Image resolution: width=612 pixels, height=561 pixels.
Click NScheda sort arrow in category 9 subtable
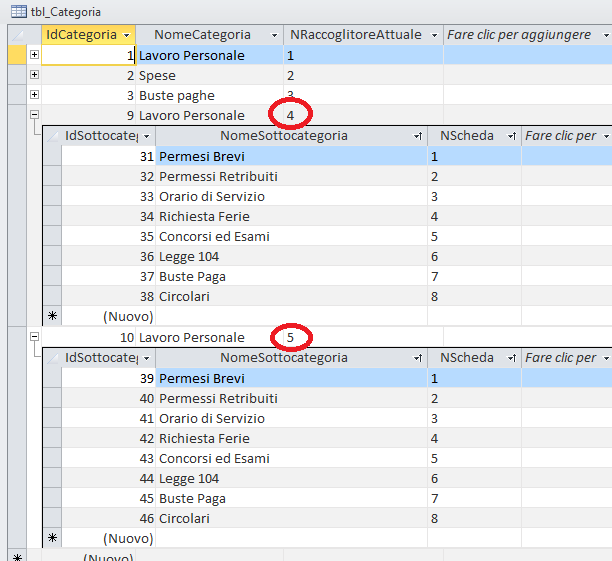point(512,136)
